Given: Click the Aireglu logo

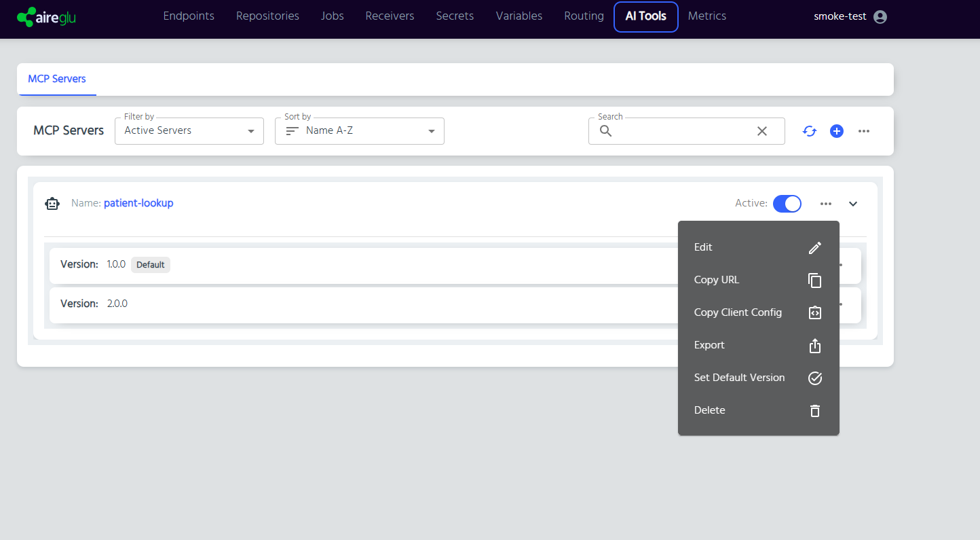Looking at the screenshot, I should tap(46, 17).
